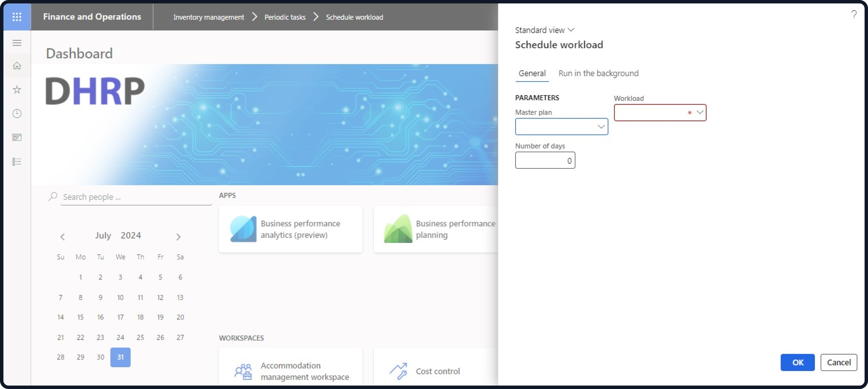Click the Dashboard page heading
Screen dimensions: 868x389
click(x=79, y=53)
